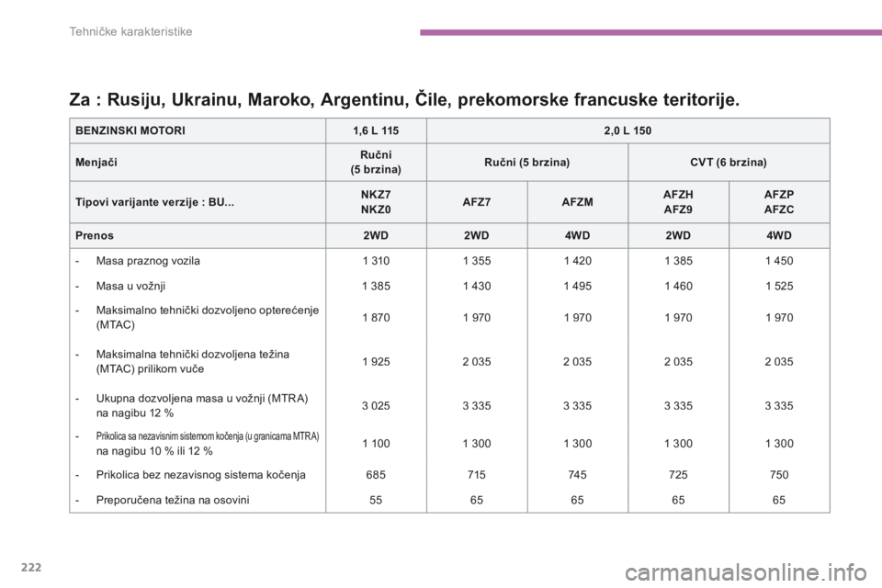Click the value '685'

pos(376,474)
